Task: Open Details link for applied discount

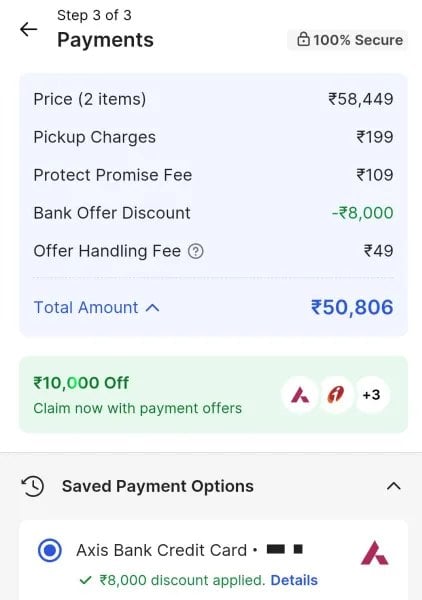Action: point(294,580)
